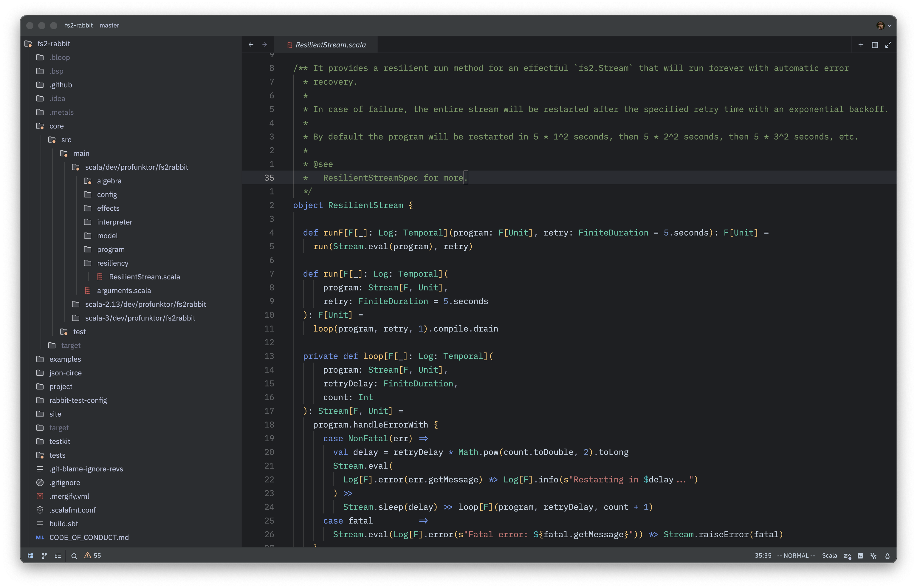
Task: Expand the algebra folder
Action: point(109,181)
